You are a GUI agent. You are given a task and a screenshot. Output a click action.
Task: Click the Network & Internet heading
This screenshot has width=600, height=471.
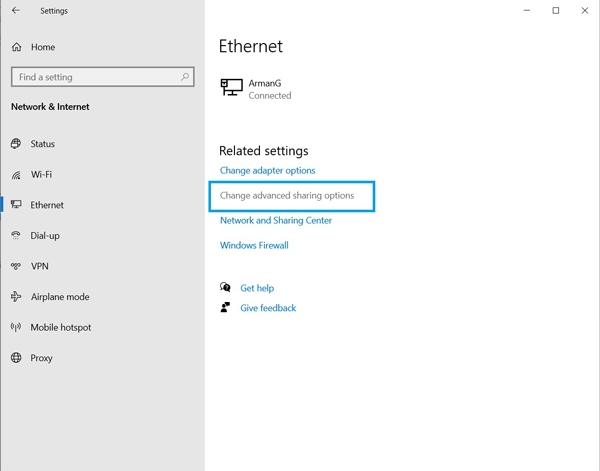50,107
